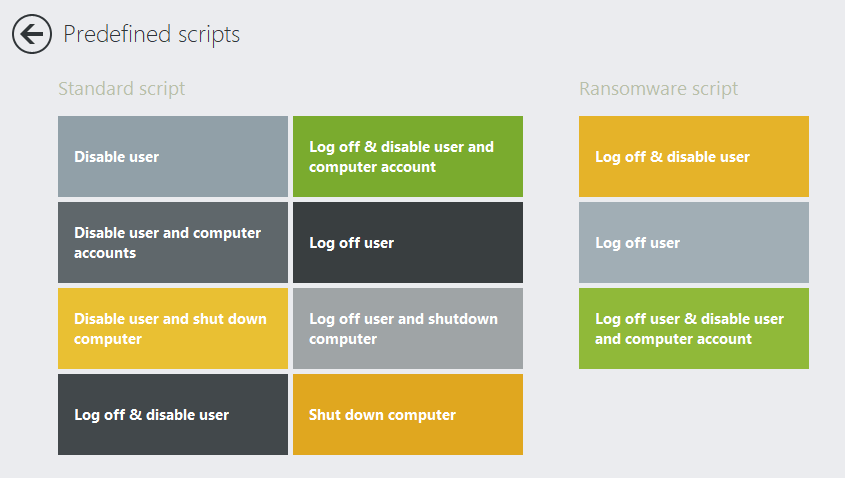Select Log off & disable user under Ransomware script
The height and width of the screenshot is (478, 845).
(x=693, y=157)
